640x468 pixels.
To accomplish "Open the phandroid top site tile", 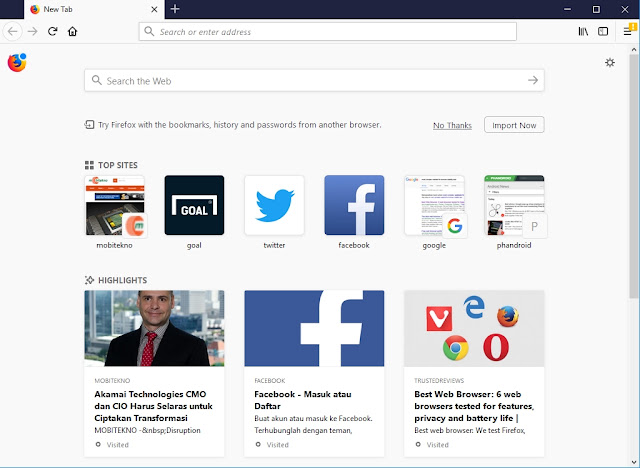I will [x=514, y=205].
